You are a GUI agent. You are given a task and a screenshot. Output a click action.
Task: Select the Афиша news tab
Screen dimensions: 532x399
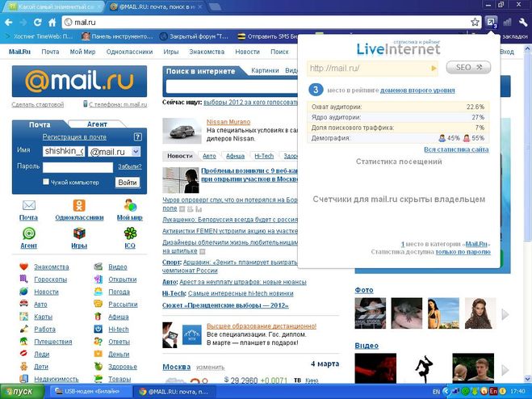coord(235,156)
